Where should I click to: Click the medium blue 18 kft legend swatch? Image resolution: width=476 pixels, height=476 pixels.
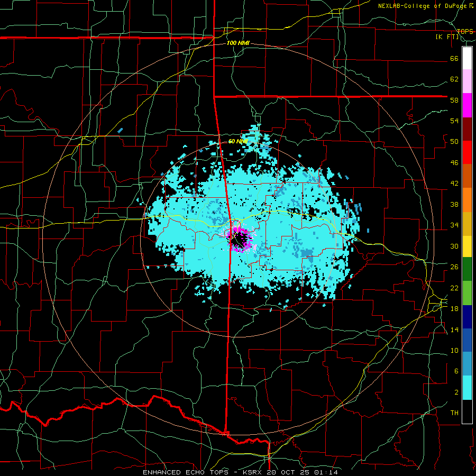467,340
